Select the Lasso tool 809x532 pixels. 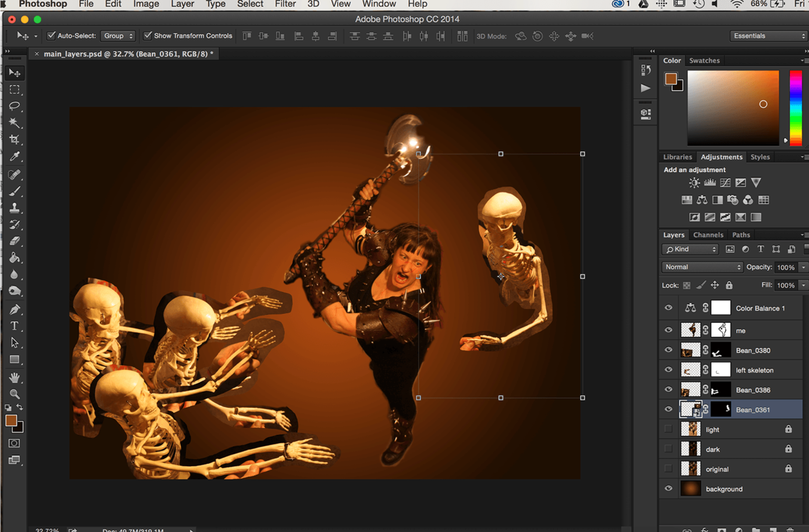14,106
